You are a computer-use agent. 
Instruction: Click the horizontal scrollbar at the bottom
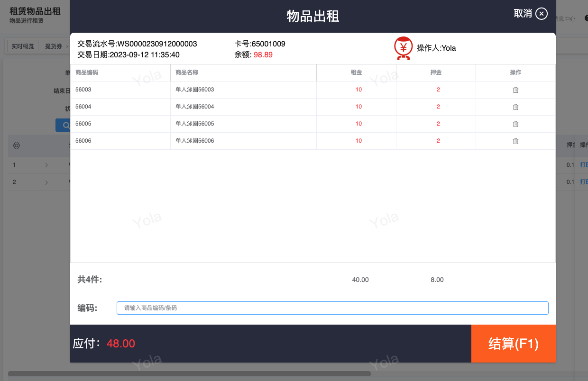[190, 373]
